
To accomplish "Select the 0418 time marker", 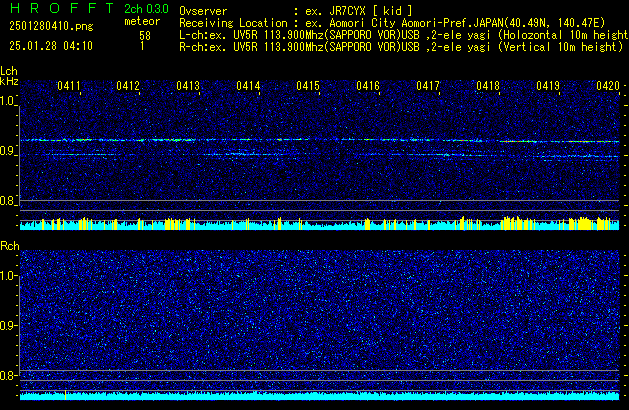I will tap(488, 86).
